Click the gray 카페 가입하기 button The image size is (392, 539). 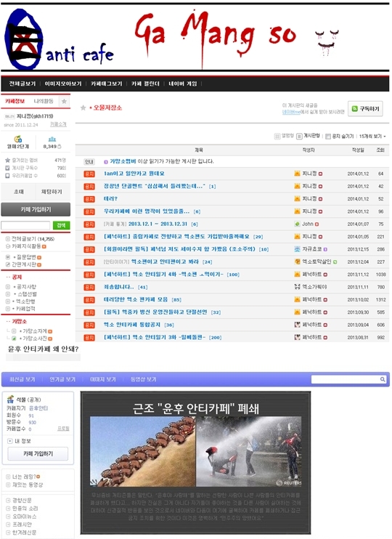[36, 209]
